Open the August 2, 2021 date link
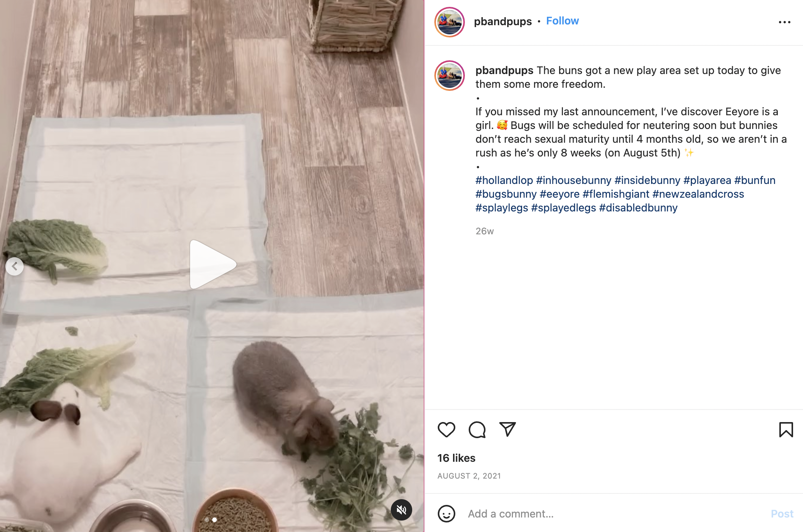The height and width of the screenshot is (532, 803). 469,476
